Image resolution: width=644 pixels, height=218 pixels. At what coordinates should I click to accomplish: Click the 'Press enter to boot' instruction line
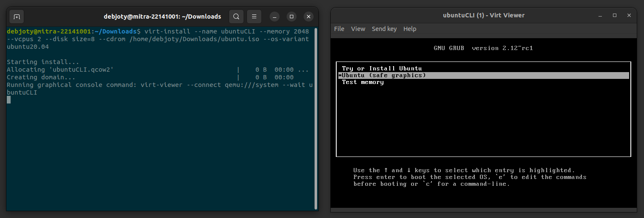pos(470,177)
